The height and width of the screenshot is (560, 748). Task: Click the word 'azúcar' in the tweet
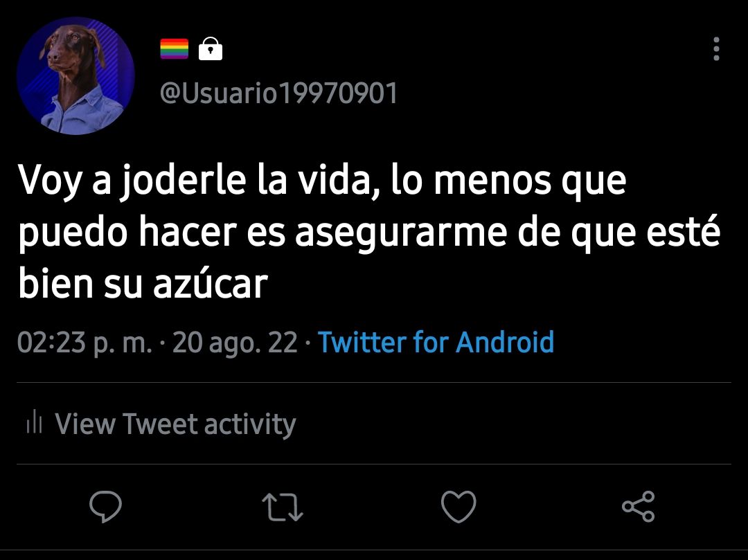[x=211, y=284]
